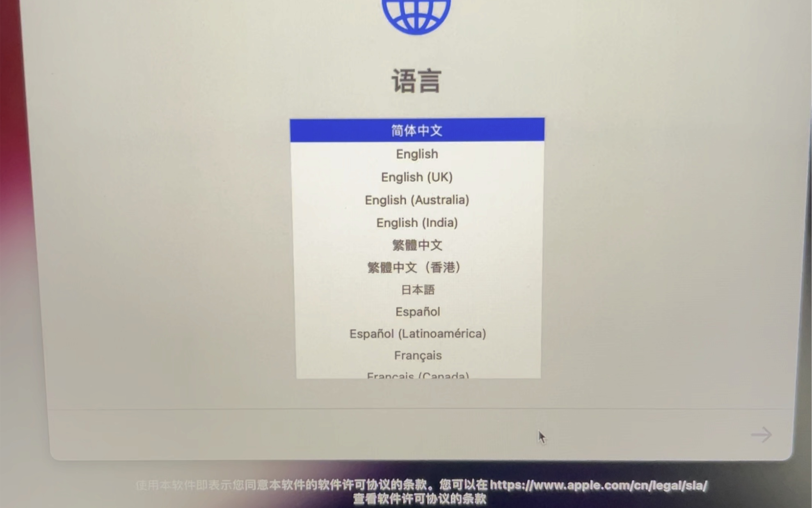Select Français language option
812x508 pixels.
tap(417, 355)
